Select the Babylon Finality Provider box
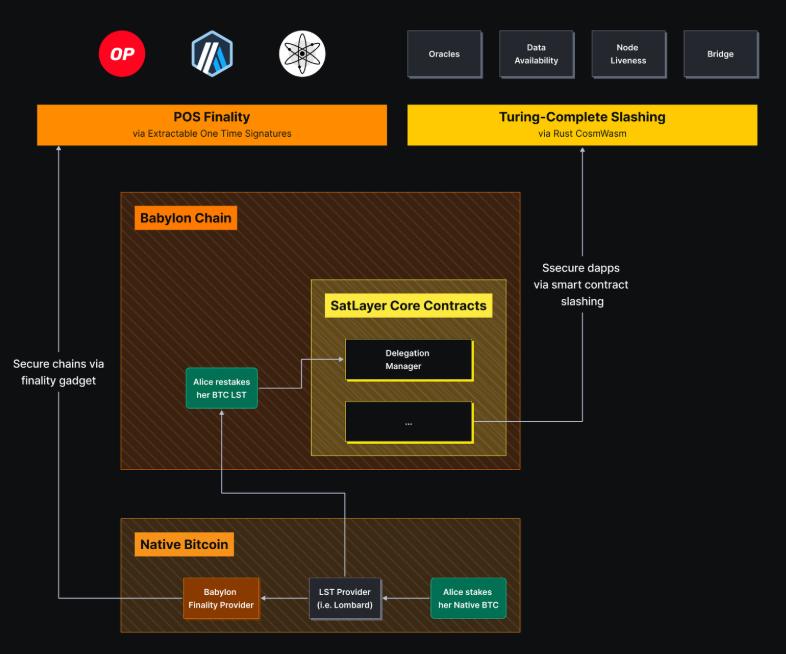The image size is (786, 654). pos(221,598)
